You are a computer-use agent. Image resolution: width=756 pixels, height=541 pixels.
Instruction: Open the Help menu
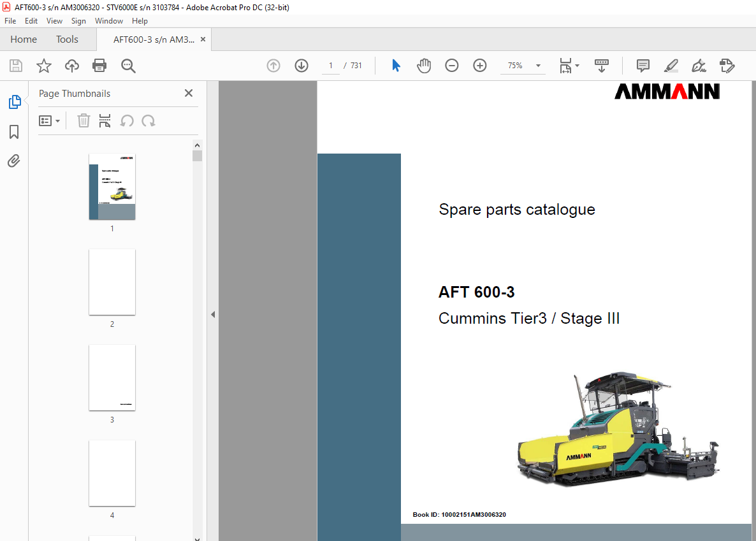coord(140,21)
